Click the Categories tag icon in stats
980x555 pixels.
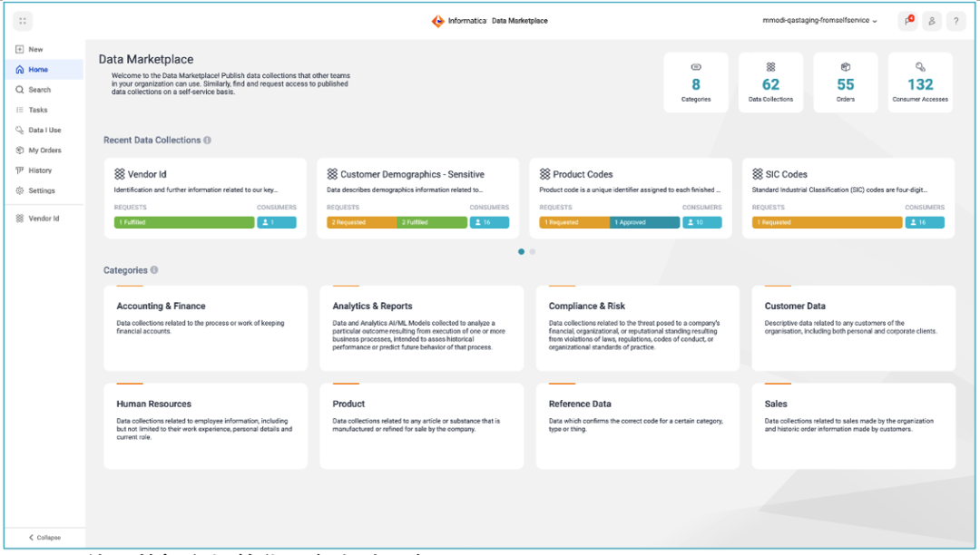696,67
